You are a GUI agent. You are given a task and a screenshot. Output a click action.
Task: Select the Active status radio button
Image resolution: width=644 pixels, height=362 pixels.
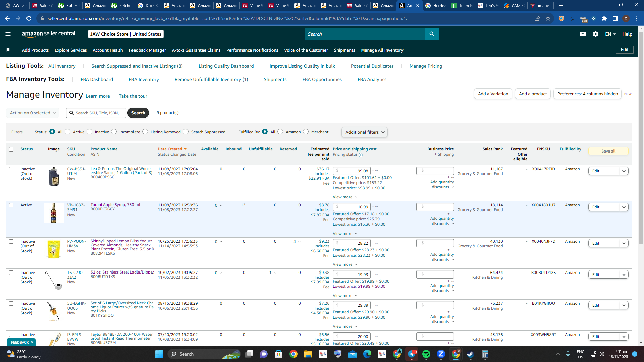coord(68,132)
